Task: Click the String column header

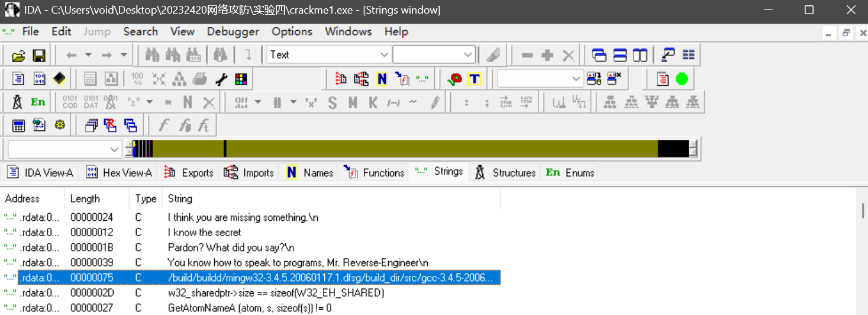Action: coord(331,199)
